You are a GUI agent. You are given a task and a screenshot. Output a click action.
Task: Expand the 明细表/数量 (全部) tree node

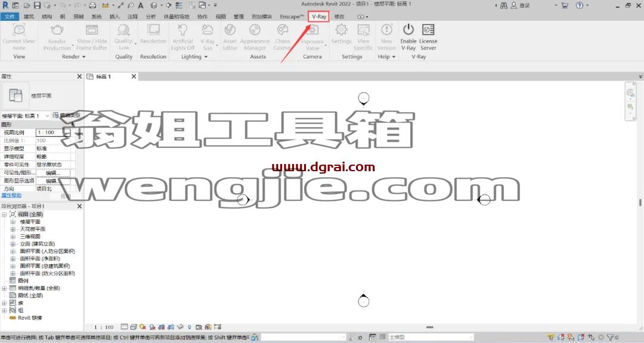coord(4,288)
